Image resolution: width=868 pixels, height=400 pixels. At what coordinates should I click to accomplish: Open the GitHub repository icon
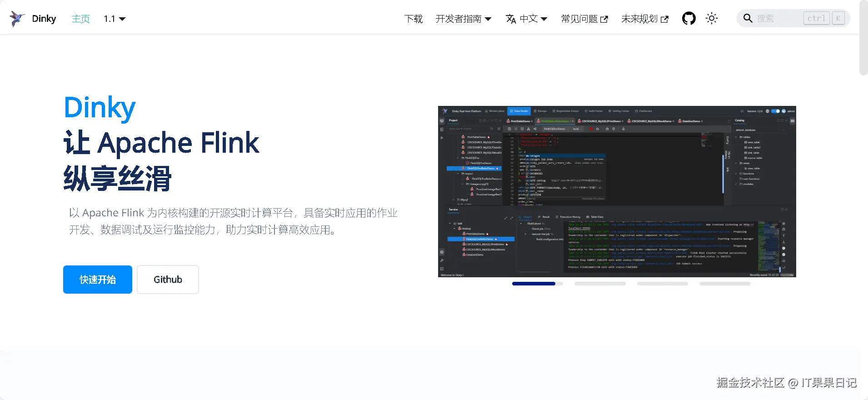tap(688, 19)
